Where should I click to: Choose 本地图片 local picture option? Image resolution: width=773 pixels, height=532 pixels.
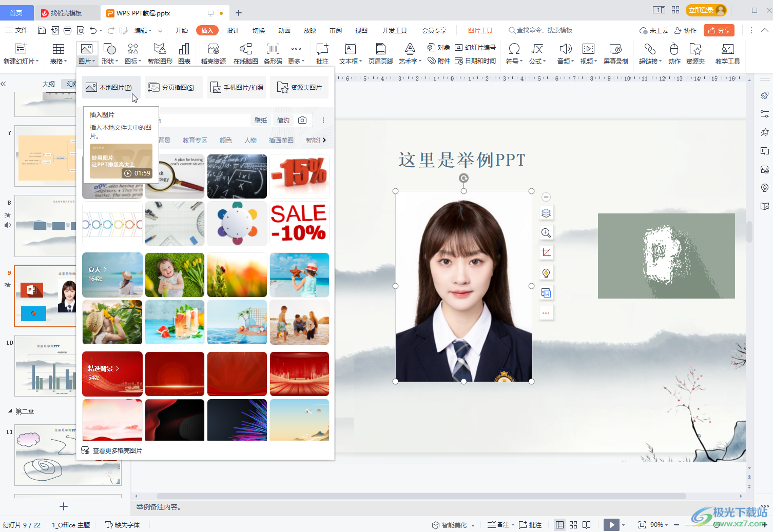coord(111,87)
